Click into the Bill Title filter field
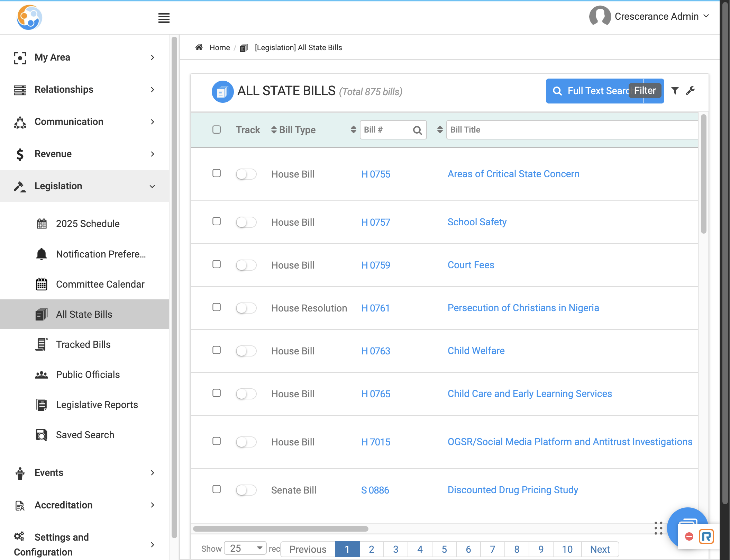Viewport: 730px width, 560px height. click(572, 130)
